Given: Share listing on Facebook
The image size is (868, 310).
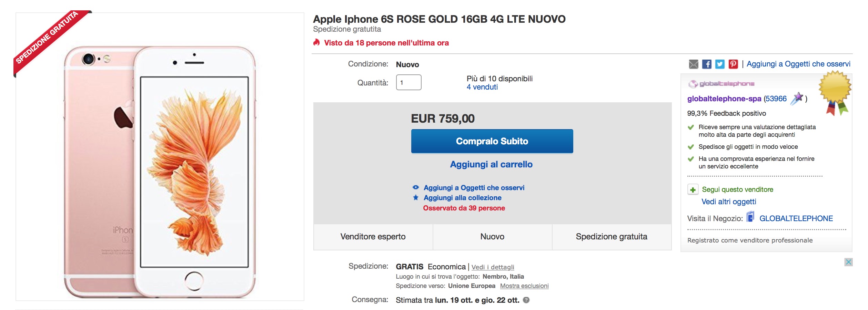Looking at the screenshot, I should [707, 64].
